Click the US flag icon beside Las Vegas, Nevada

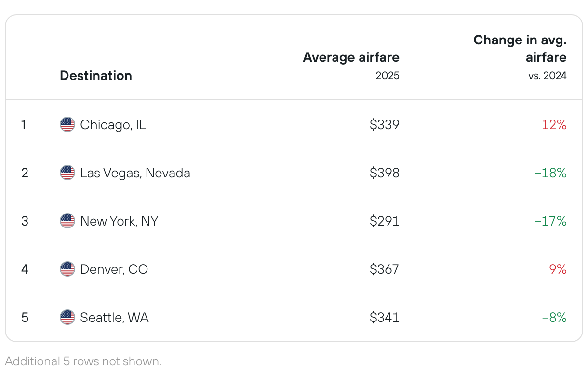click(67, 173)
